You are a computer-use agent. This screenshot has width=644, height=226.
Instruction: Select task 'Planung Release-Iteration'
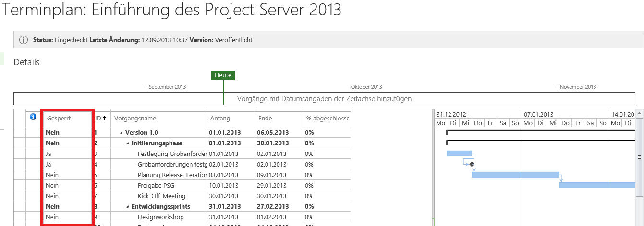pos(172,175)
